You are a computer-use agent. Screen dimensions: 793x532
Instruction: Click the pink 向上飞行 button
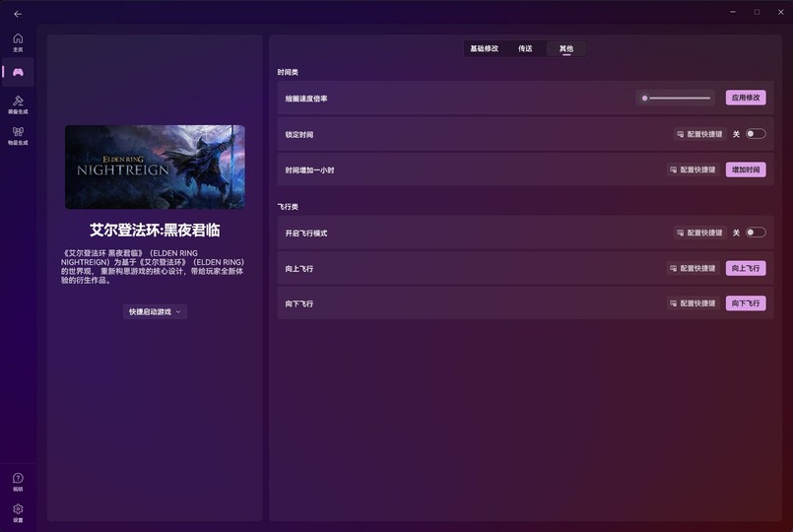click(x=746, y=268)
